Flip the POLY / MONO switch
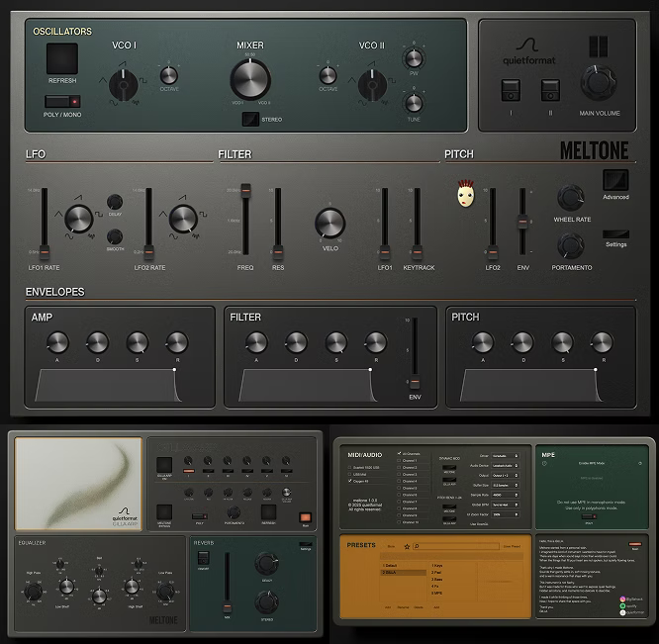This screenshot has height=644, width=659. pos(62,101)
